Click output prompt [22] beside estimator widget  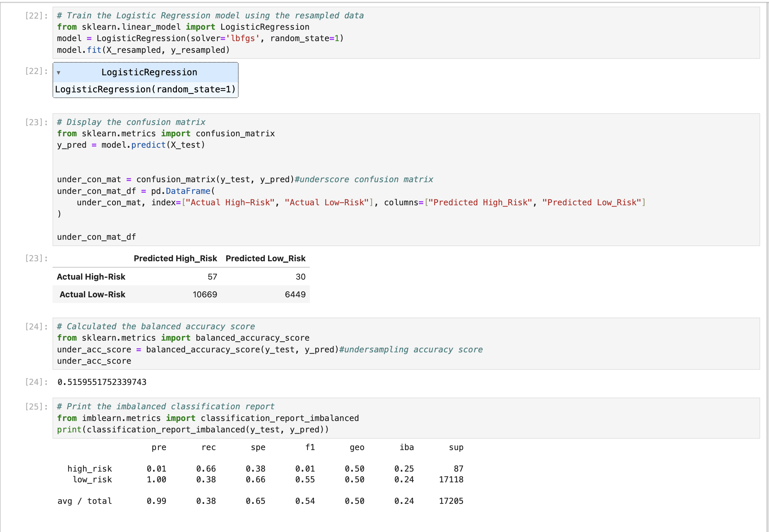[37, 71]
